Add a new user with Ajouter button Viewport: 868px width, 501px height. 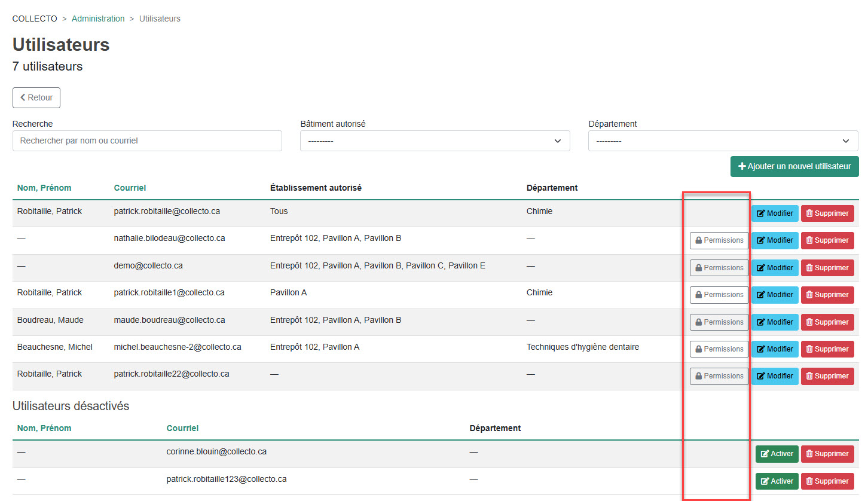pos(794,166)
